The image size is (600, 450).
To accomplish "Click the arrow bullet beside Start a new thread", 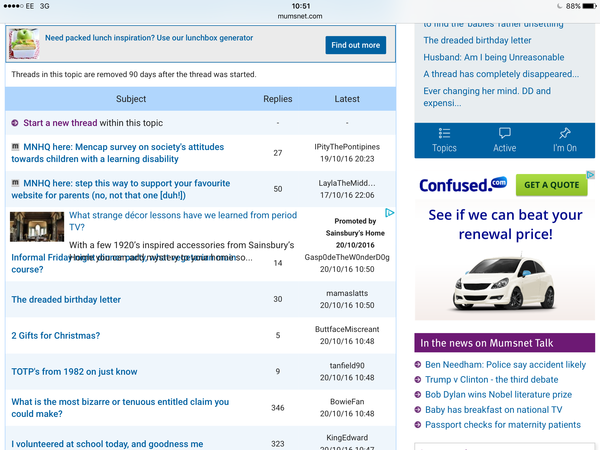I will click(x=15, y=123).
